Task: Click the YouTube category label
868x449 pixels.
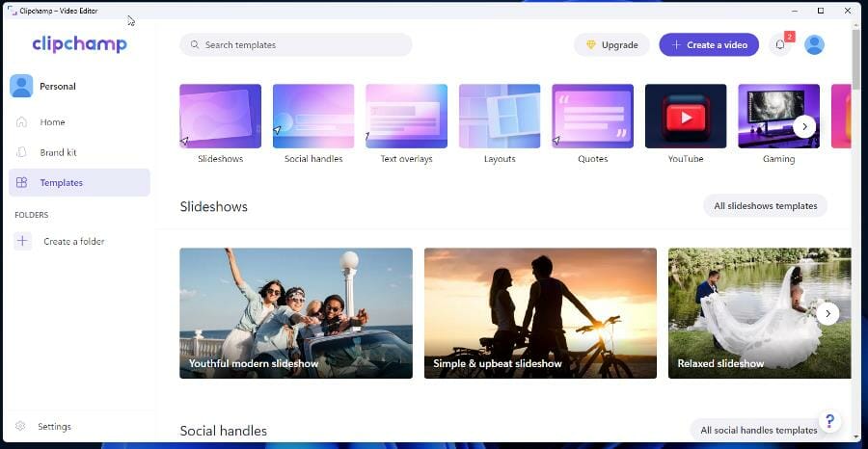Action: click(686, 159)
